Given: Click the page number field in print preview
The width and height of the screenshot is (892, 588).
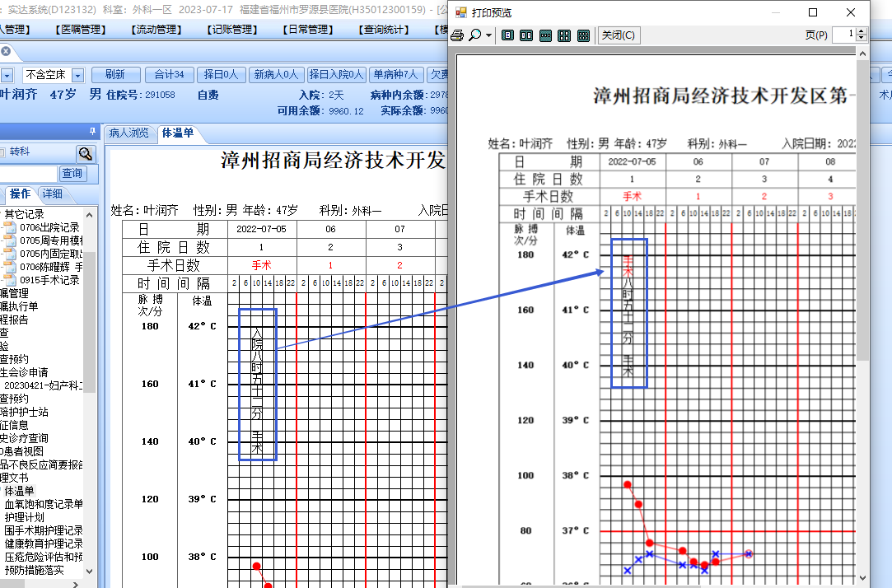Looking at the screenshot, I should tap(843, 35).
